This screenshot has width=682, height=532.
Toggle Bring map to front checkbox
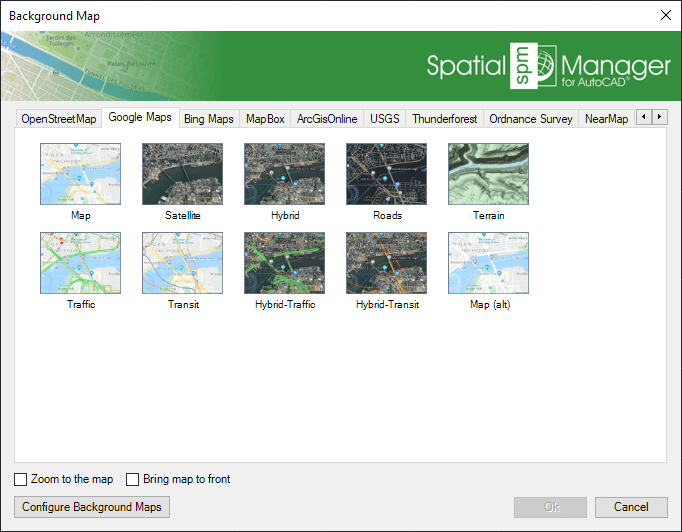(x=133, y=480)
